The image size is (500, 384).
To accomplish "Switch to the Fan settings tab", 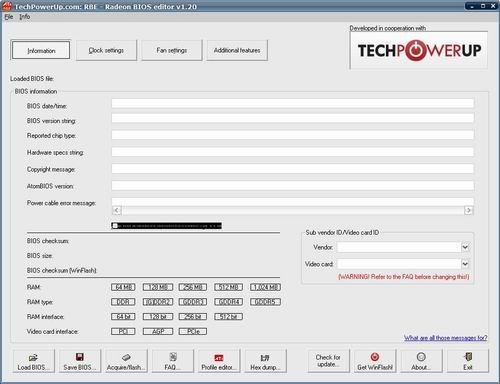I will (172, 50).
